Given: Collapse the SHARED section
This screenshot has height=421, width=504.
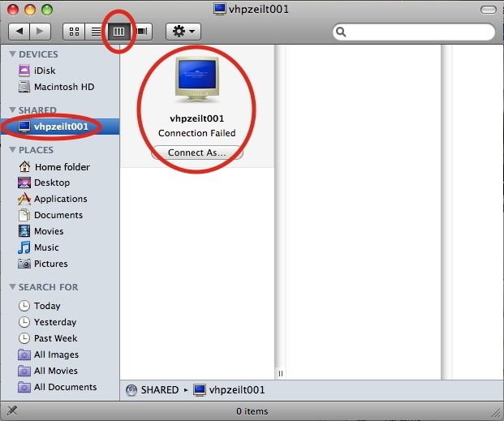Looking at the screenshot, I should coord(12,110).
